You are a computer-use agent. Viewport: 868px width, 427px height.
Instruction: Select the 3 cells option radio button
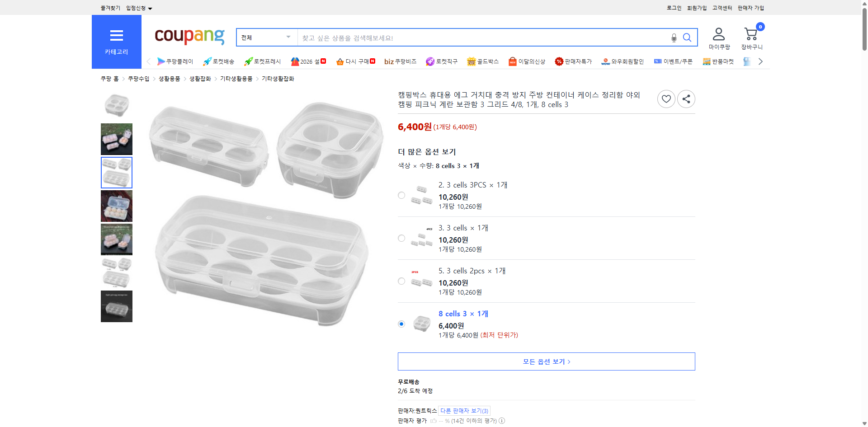pyautogui.click(x=401, y=238)
